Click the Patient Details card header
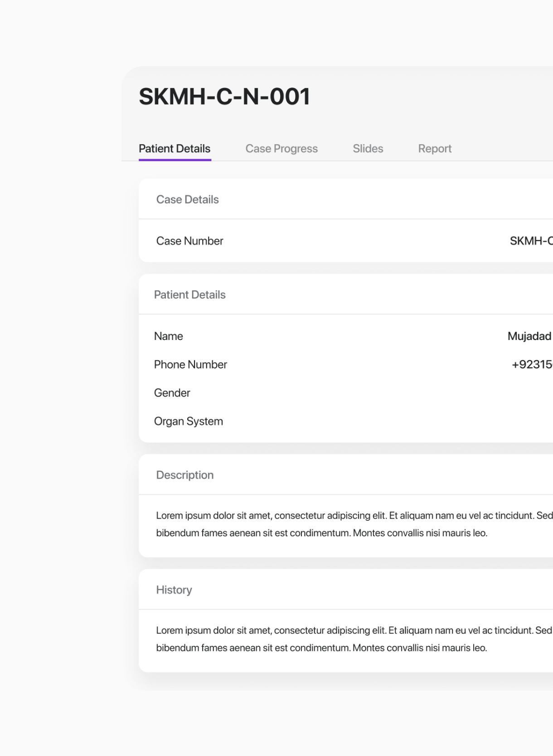 (189, 295)
